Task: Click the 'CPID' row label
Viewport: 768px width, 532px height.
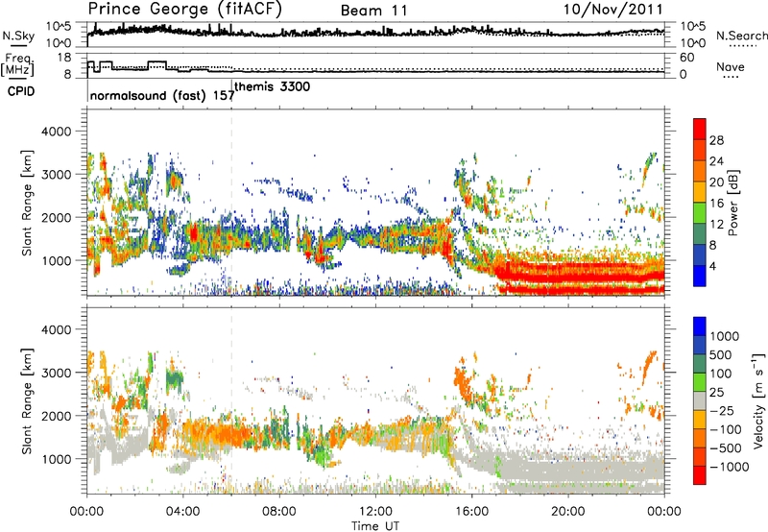Action: (21, 91)
